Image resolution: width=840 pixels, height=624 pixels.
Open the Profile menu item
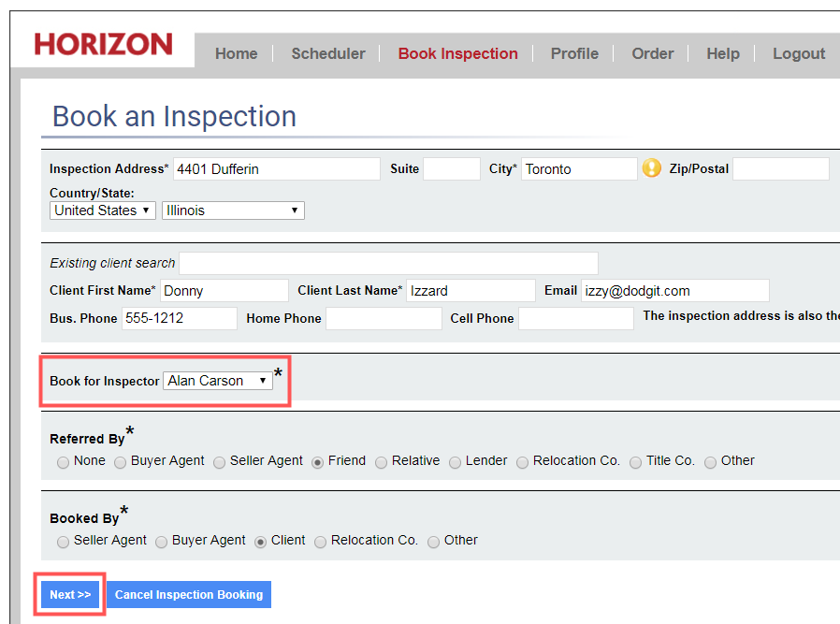(573, 53)
